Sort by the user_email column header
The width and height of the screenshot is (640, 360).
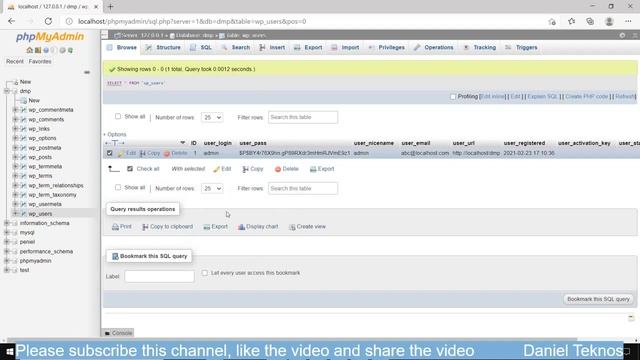tap(416, 143)
